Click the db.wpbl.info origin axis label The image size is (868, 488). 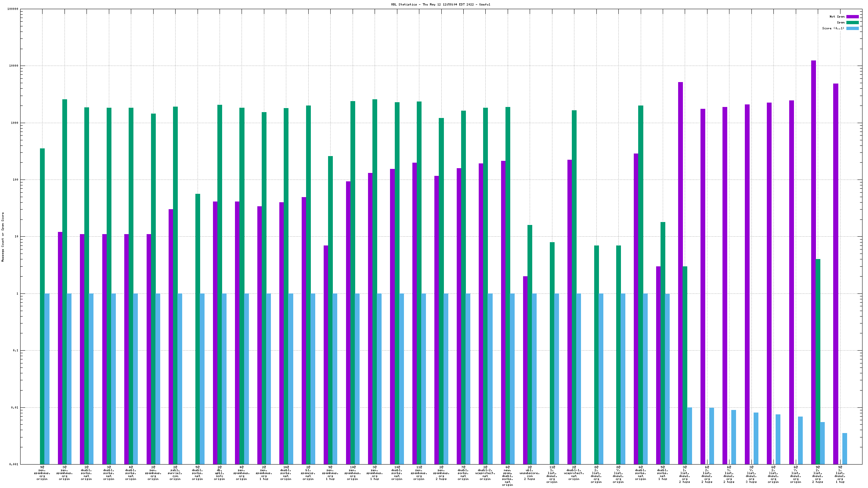point(220,473)
